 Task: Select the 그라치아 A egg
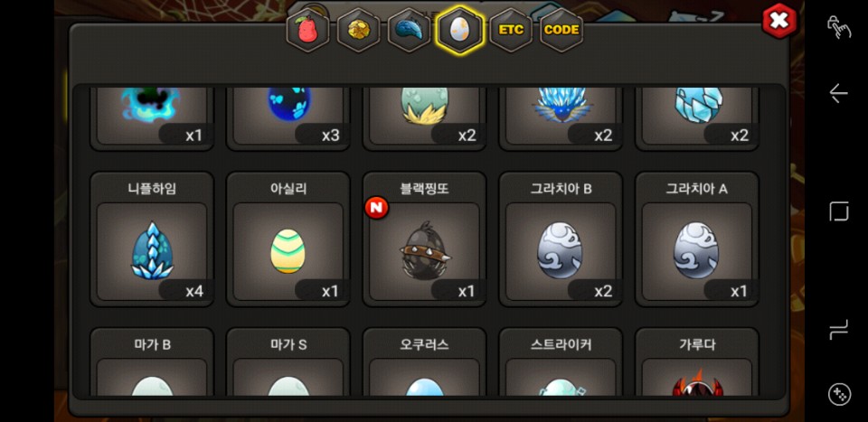(697, 239)
